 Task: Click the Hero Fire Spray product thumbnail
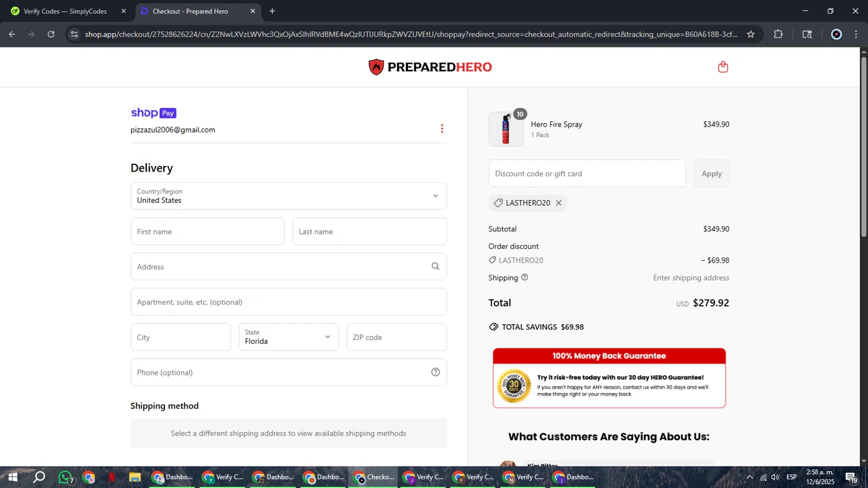pos(506,129)
